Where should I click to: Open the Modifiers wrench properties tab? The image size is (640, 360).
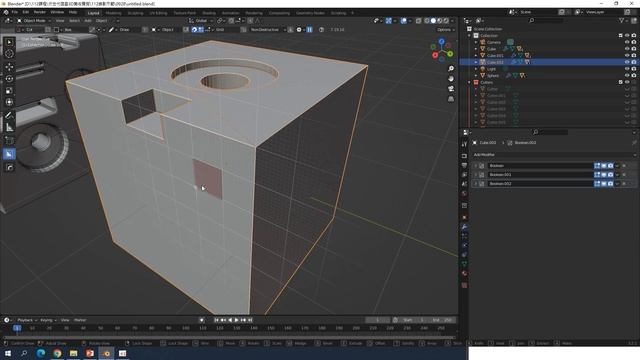pos(464,227)
